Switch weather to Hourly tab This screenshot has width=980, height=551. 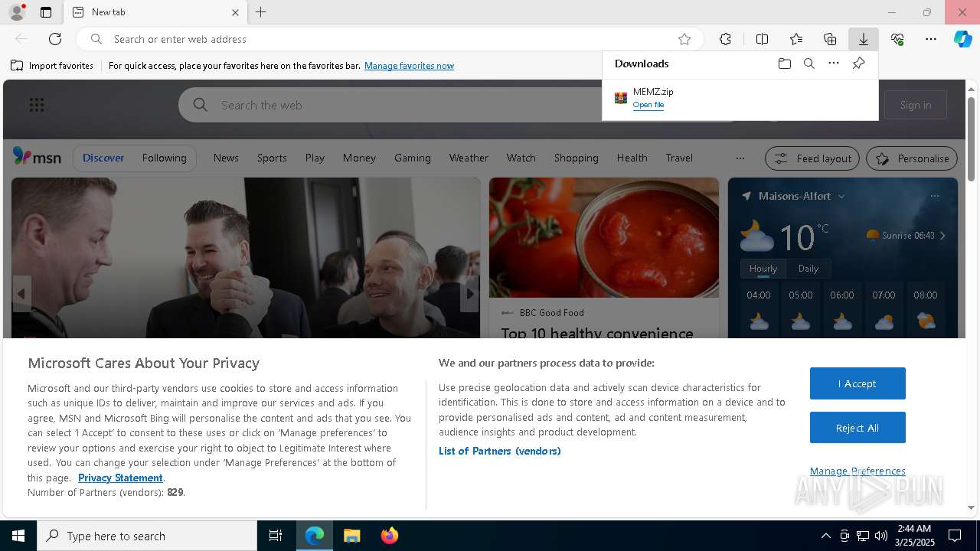point(763,269)
